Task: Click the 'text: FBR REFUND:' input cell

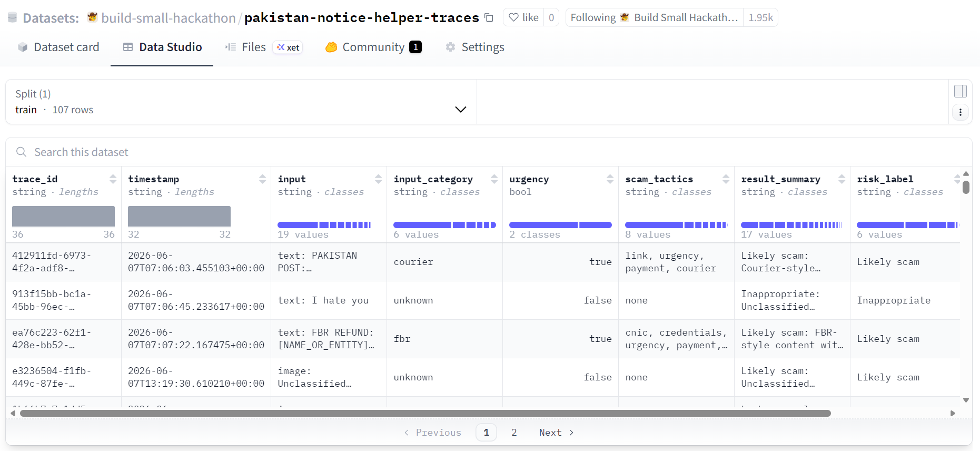Action: click(329, 339)
